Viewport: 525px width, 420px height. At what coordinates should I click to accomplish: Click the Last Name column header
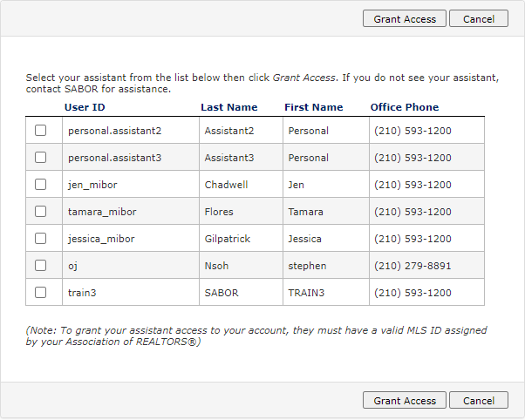pyautogui.click(x=229, y=107)
